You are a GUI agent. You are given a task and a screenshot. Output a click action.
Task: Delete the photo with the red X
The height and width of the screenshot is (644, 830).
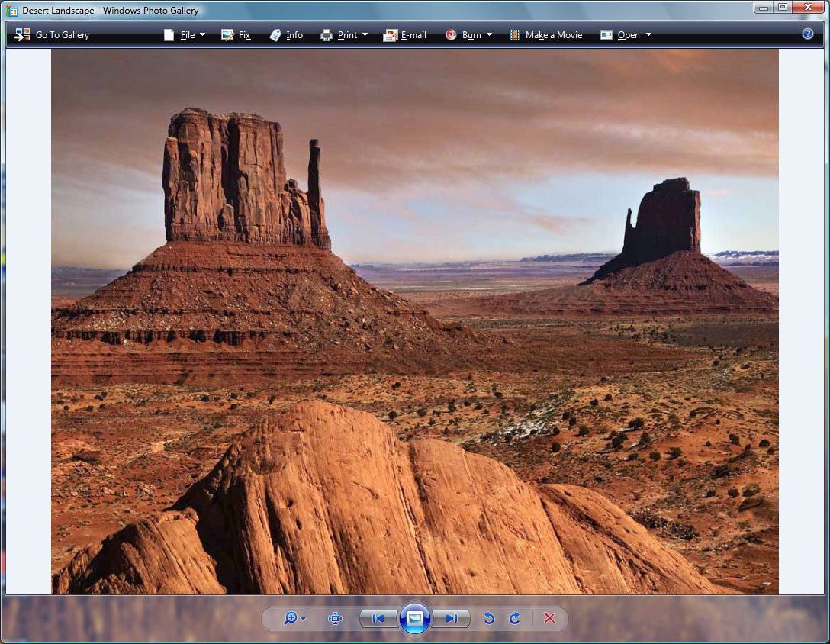point(549,618)
